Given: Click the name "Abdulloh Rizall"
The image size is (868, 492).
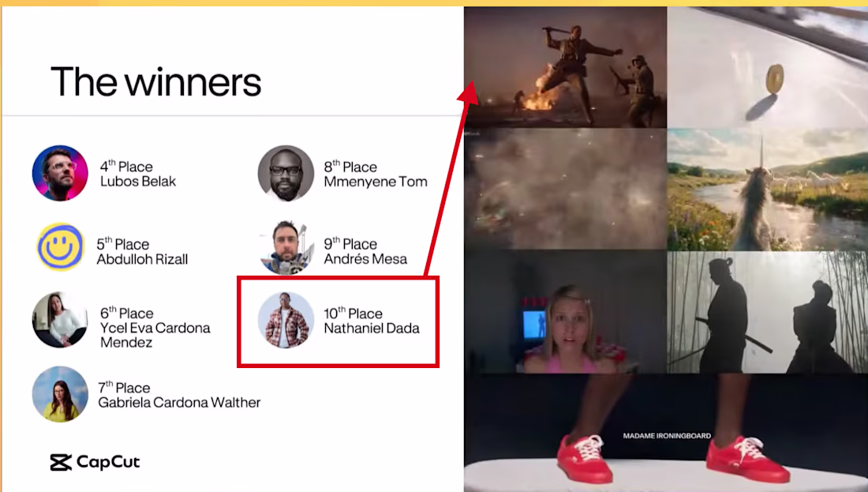Looking at the screenshot, I should 142,259.
